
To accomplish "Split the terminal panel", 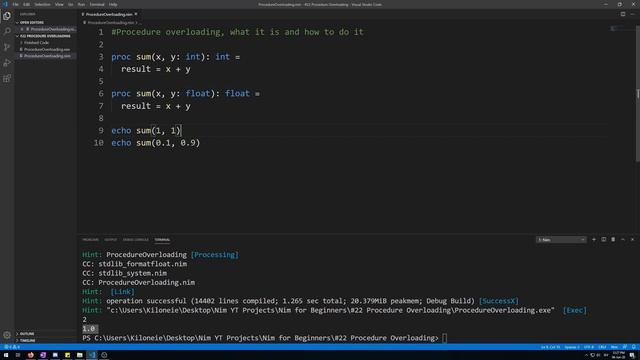I will [604, 240].
